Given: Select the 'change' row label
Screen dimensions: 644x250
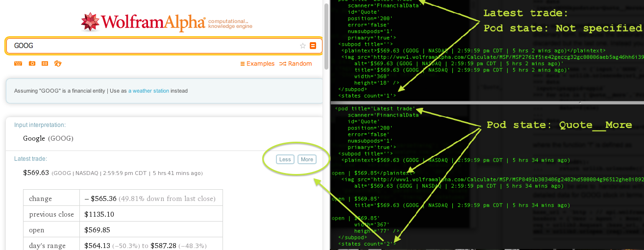Looking at the screenshot, I should tap(41, 199).
